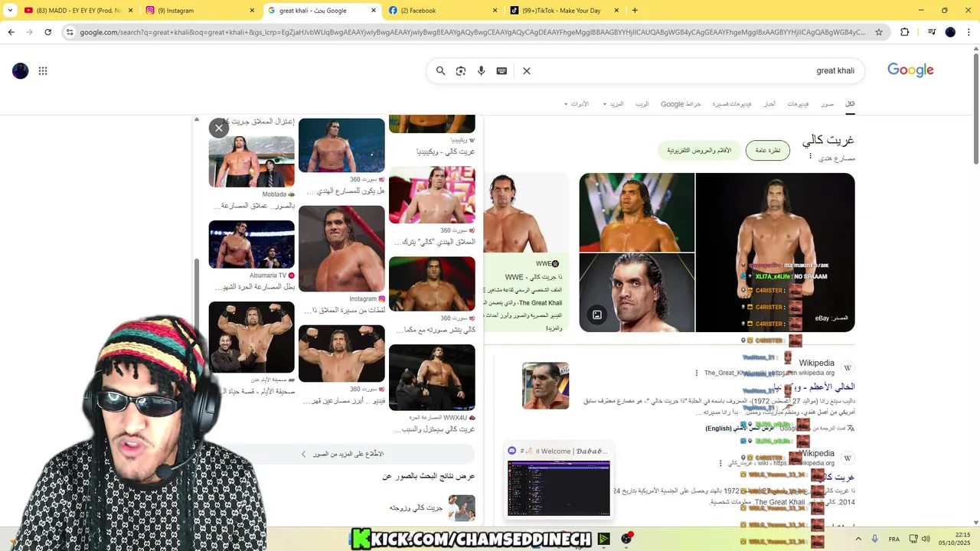Close the Instagram tab

[x=252, y=11]
